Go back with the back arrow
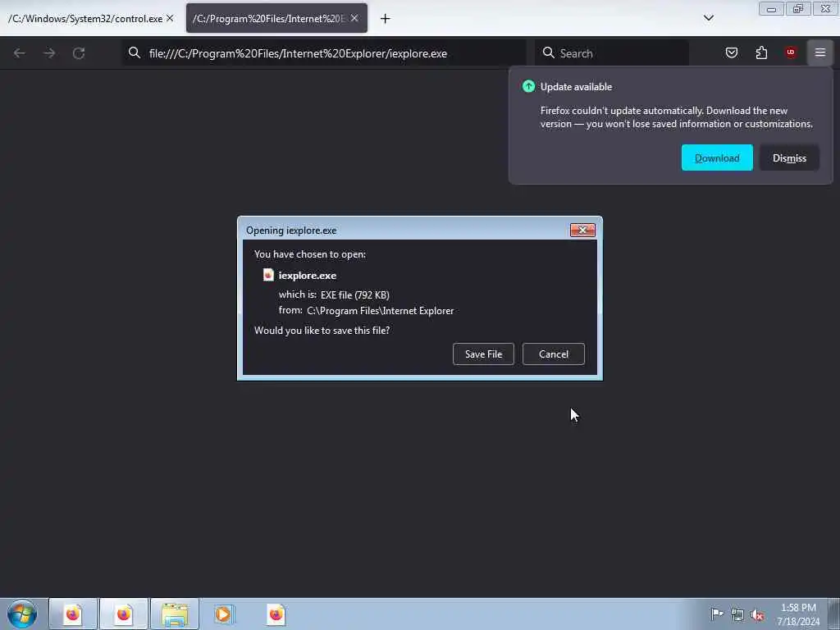Image resolution: width=840 pixels, height=630 pixels. click(x=20, y=53)
